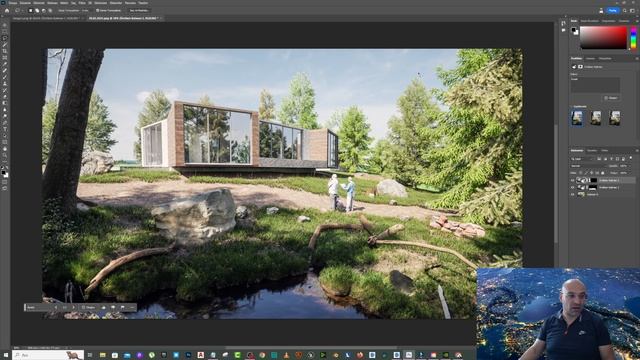Pick a shade in the red color field

tap(603, 38)
